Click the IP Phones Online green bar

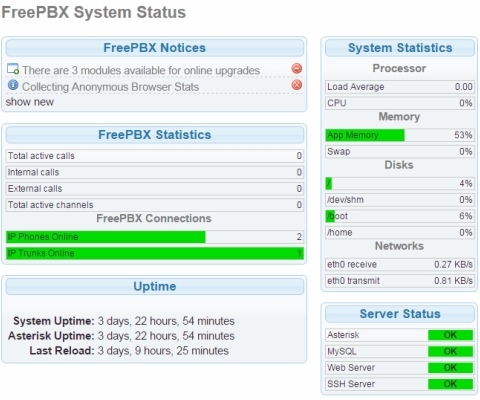tap(106, 237)
